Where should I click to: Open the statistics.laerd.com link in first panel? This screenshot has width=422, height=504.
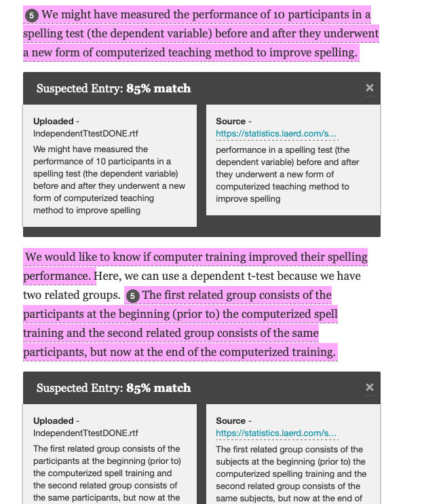pyautogui.click(x=276, y=133)
